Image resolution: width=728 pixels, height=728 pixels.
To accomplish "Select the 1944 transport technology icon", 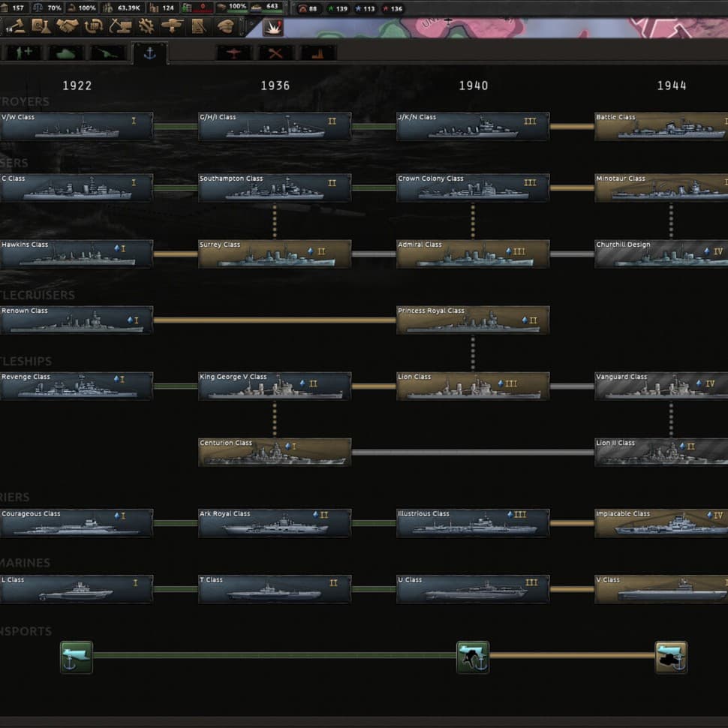I will [671, 657].
